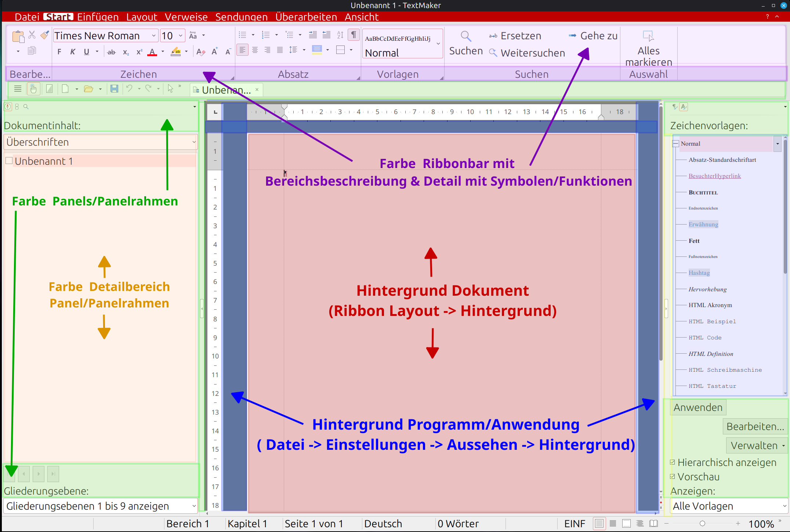Click the Ersetzen button
The height and width of the screenshot is (532, 790).
[x=515, y=36]
